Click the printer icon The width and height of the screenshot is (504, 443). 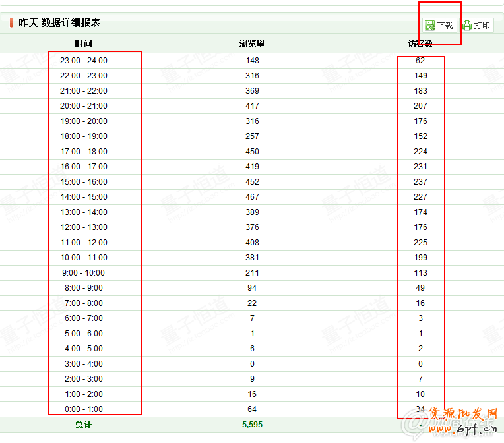pos(467,26)
